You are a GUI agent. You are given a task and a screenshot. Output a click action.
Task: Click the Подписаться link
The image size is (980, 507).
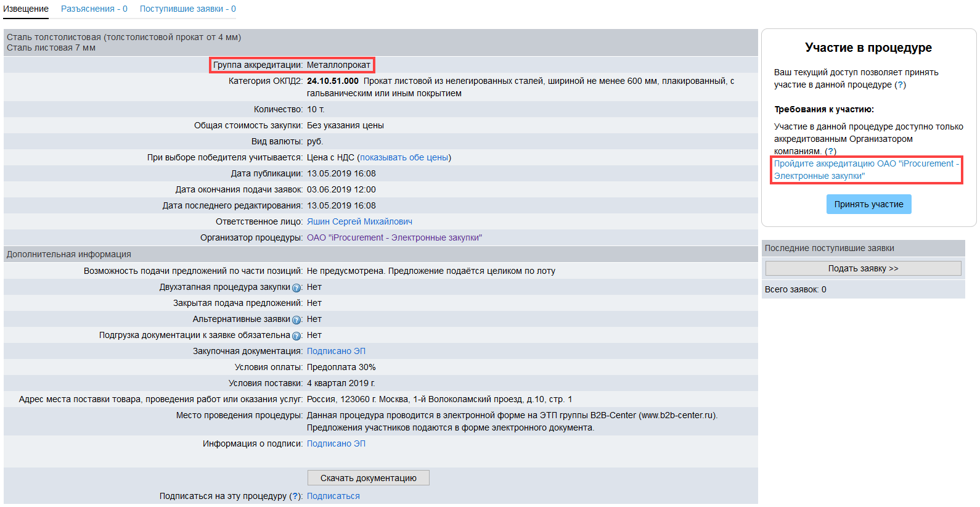pos(333,497)
